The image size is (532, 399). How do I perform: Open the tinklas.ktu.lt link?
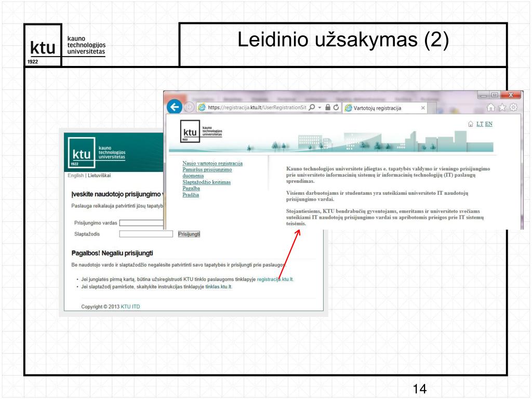click(219, 287)
